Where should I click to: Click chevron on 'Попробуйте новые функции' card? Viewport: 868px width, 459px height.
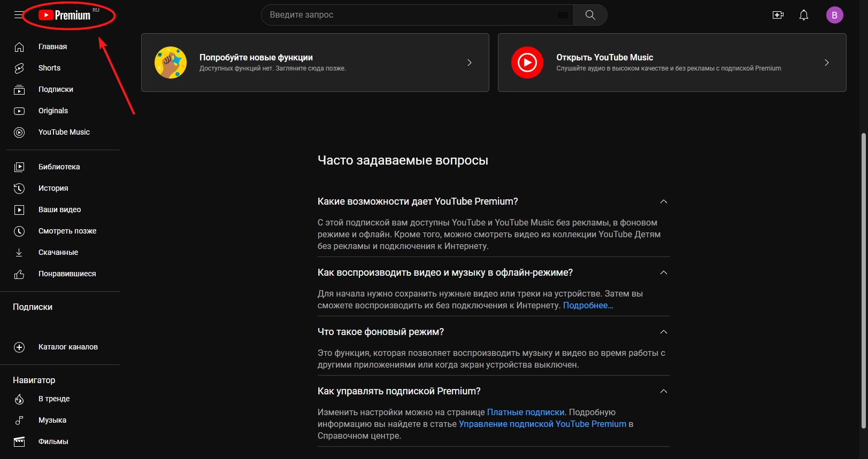click(470, 63)
